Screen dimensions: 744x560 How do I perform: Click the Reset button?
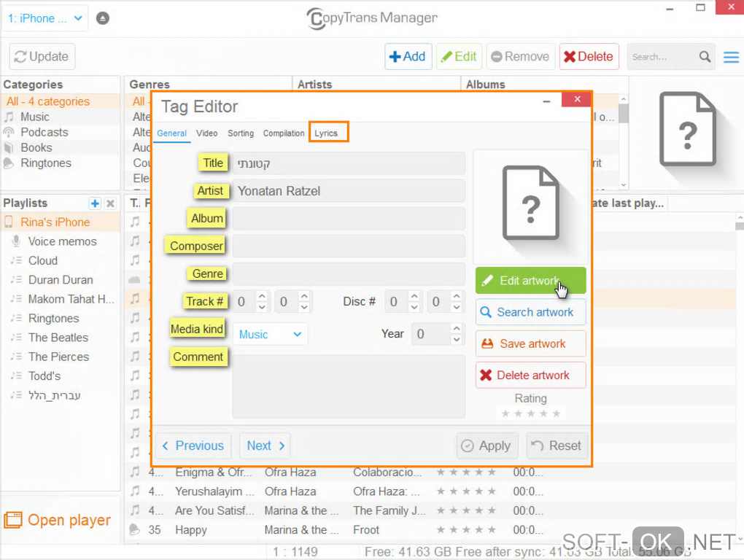point(557,446)
